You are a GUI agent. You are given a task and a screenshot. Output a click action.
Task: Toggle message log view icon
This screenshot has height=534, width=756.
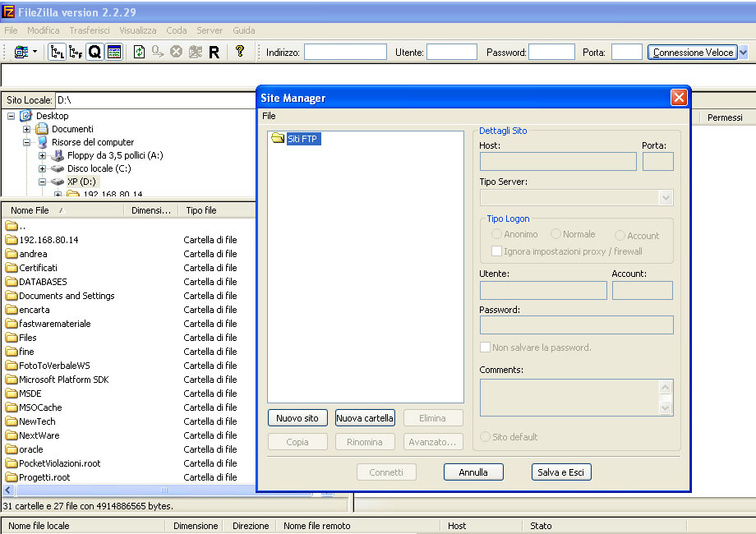(x=114, y=52)
